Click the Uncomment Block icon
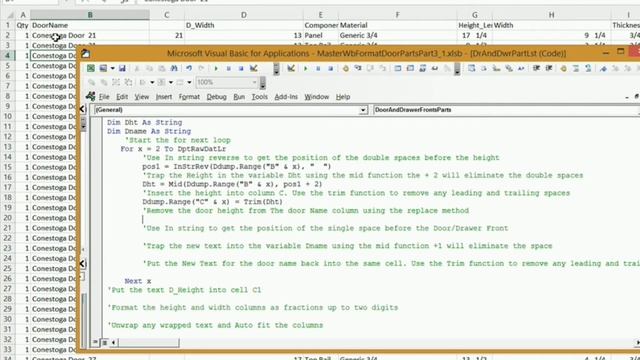Screen dimensions: 640x360 pos(588,68)
